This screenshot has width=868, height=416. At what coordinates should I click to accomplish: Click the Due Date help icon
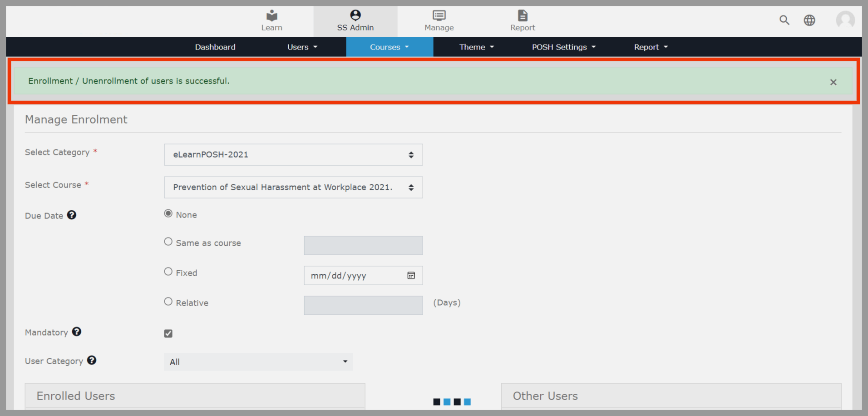click(x=72, y=215)
